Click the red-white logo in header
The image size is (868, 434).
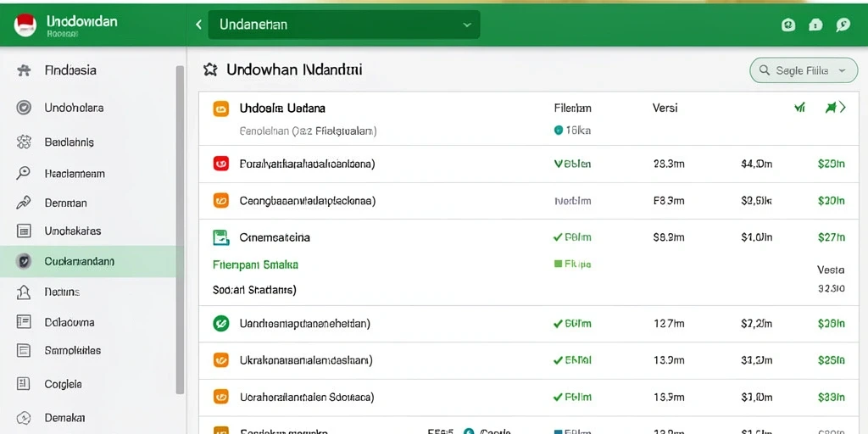[x=25, y=25]
